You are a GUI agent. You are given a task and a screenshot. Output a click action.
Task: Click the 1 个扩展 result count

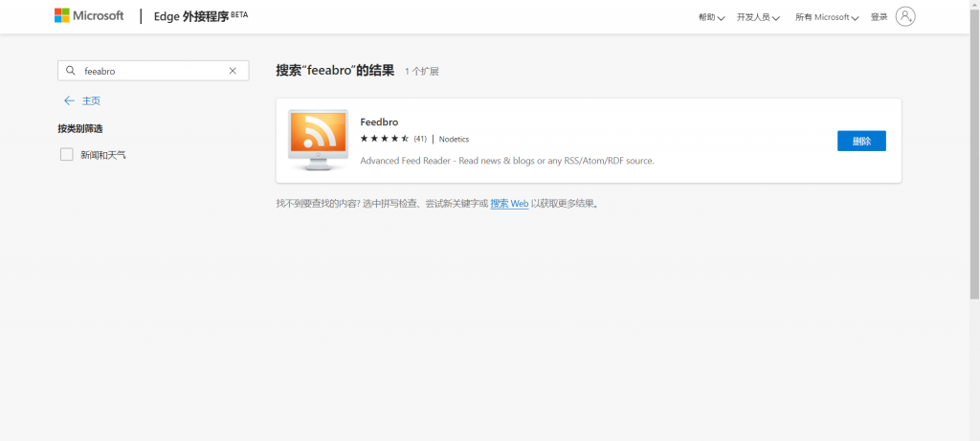(422, 71)
